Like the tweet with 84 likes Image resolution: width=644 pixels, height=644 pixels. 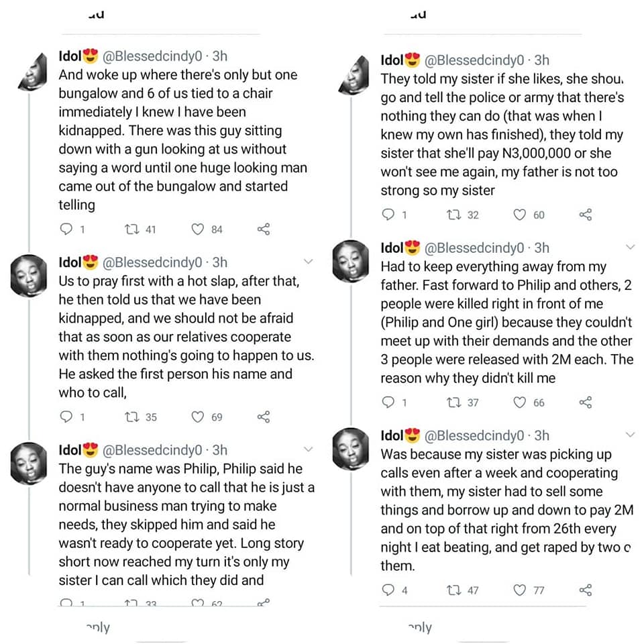tap(197, 229)
